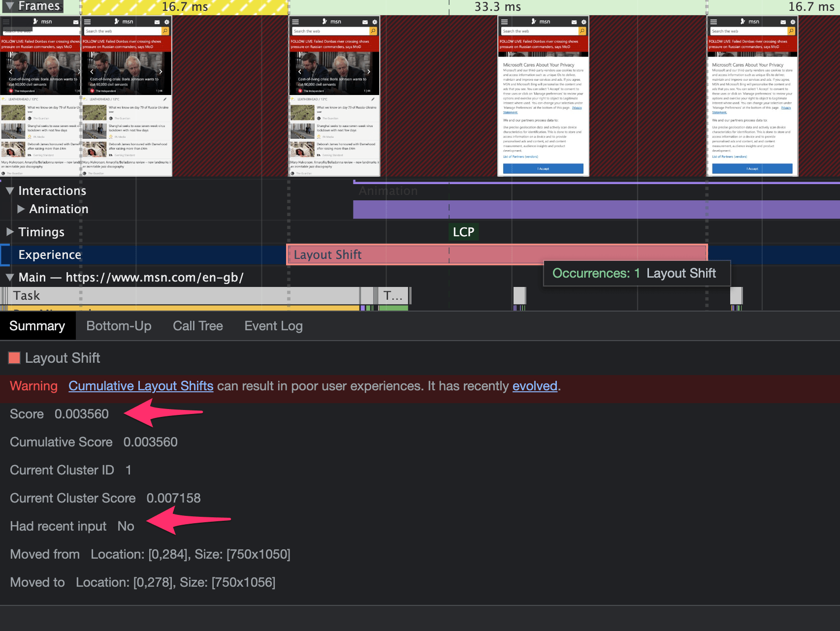The height and width of the screenshot is (631, 840).
Task: Select the 33.3 ms frame block
Action: [497, 7]
